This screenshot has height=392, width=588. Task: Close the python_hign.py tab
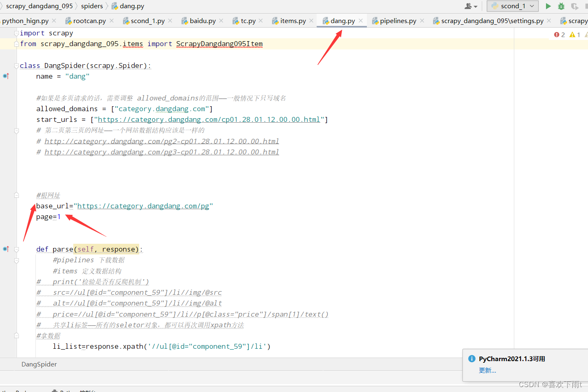pyautogui.click(x=54, y=21)
